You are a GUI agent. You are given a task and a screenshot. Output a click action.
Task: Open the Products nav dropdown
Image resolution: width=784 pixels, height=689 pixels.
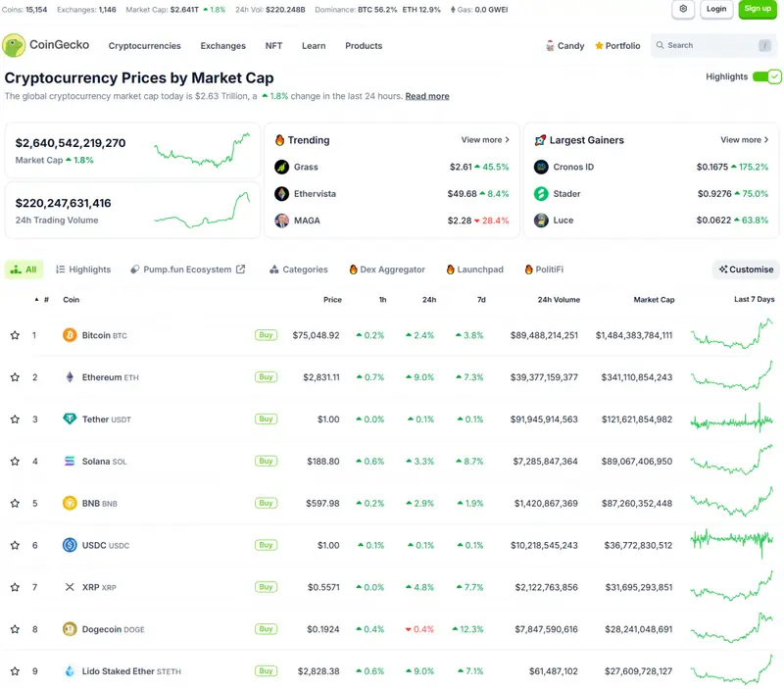click(x=364, y=46)
